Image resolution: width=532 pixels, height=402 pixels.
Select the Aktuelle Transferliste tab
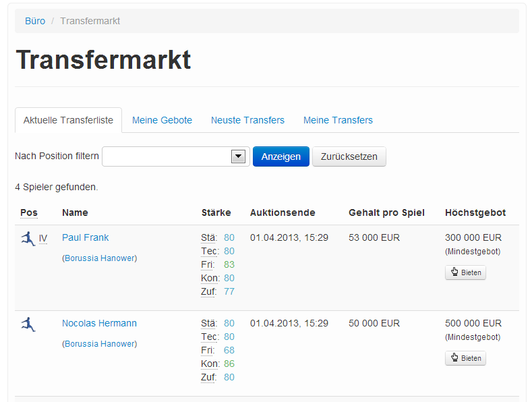(x=68, y=120)
